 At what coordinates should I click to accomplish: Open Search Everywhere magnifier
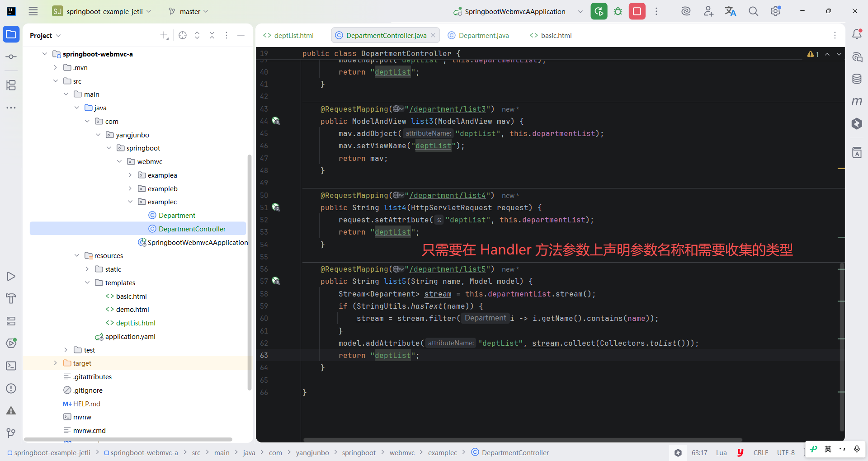click(x=753, y=11)
